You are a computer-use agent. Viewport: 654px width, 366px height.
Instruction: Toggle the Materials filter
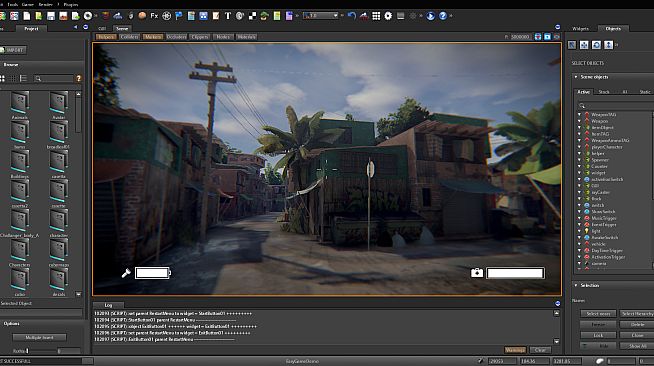pyautogui.click(x=247, y=37)
